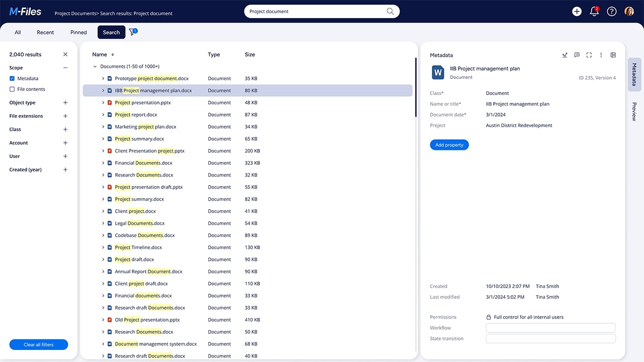Click the magnifying glass search icon

click(390, 11)
